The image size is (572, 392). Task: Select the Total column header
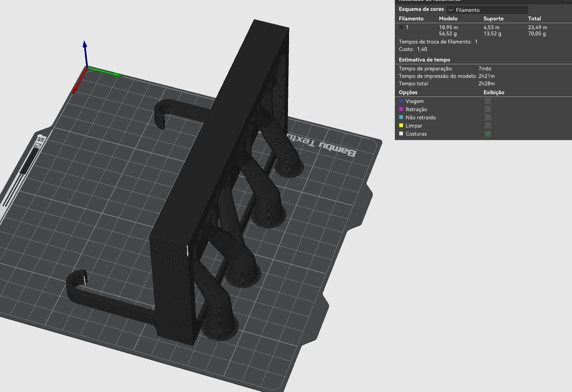click(x=534, y=19)
